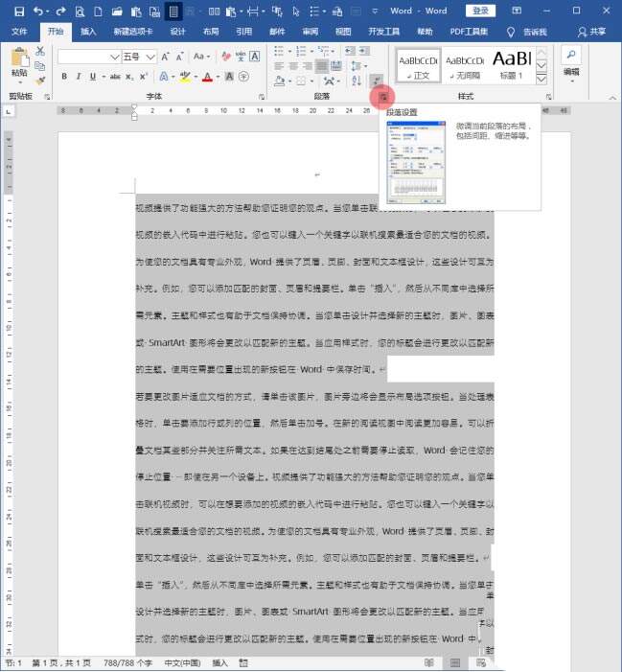Open the font name dropdown
Image resolution: width=622 pixels, height=672 pixels.
click(x=114, y=57)
